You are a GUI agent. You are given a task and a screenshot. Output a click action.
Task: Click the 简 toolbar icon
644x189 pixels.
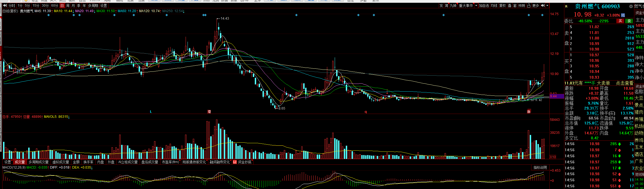447,6
